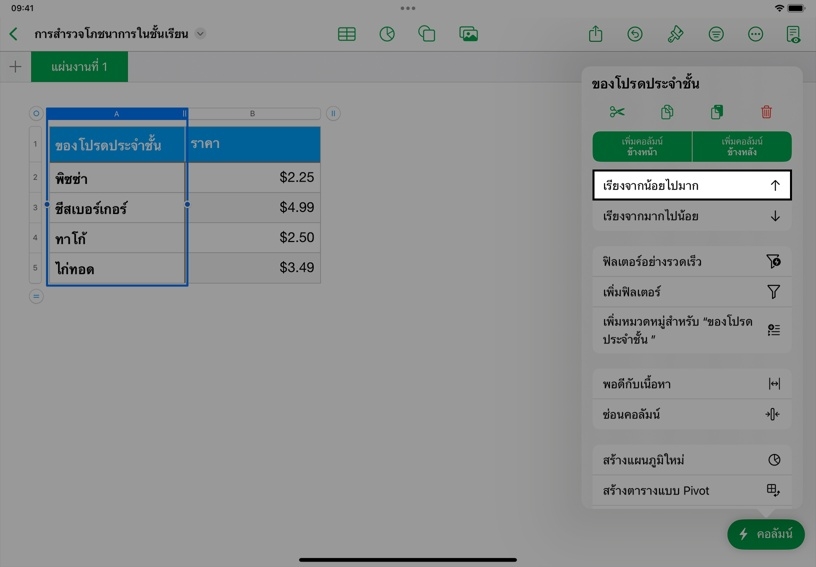The image size is (816, 567).
Task: Select เรียงจากมากไปน้อย sort descending option
Action: pyautogui.click(x=691, y=216)
